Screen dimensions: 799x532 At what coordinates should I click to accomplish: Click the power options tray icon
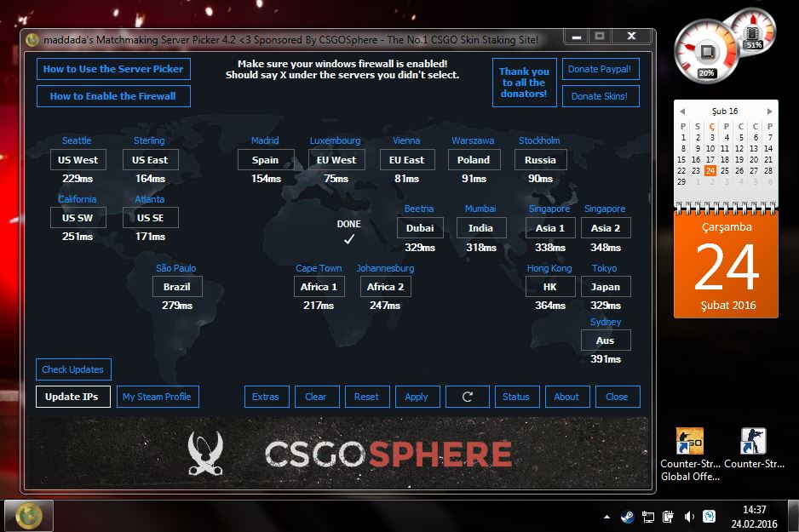coord(668,516)
